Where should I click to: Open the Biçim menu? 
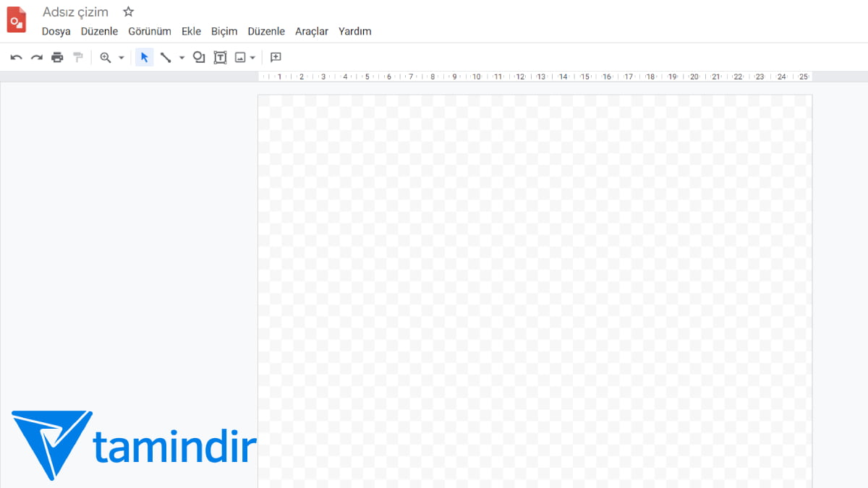tap(224, 31)
